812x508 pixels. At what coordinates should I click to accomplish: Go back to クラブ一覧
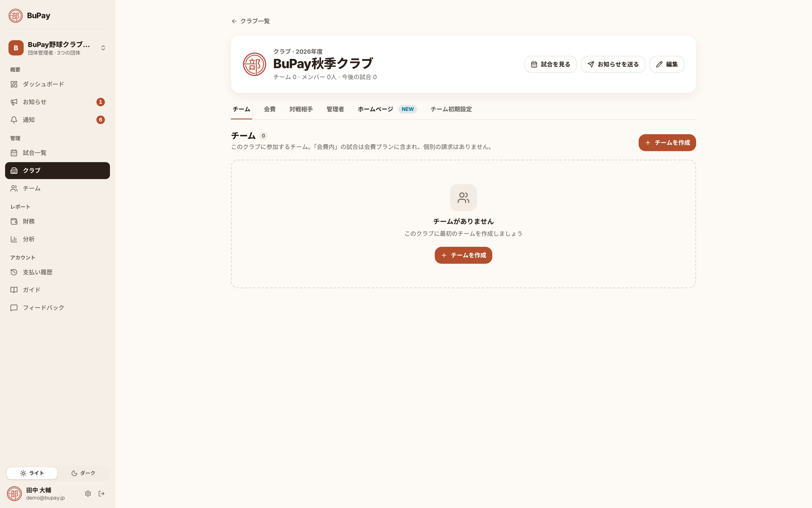tap(250, 21)
